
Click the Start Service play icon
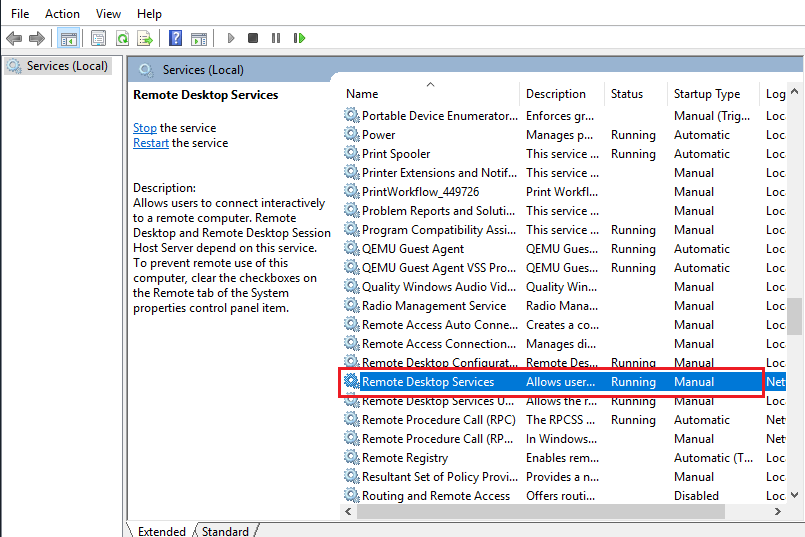(231, 38)
